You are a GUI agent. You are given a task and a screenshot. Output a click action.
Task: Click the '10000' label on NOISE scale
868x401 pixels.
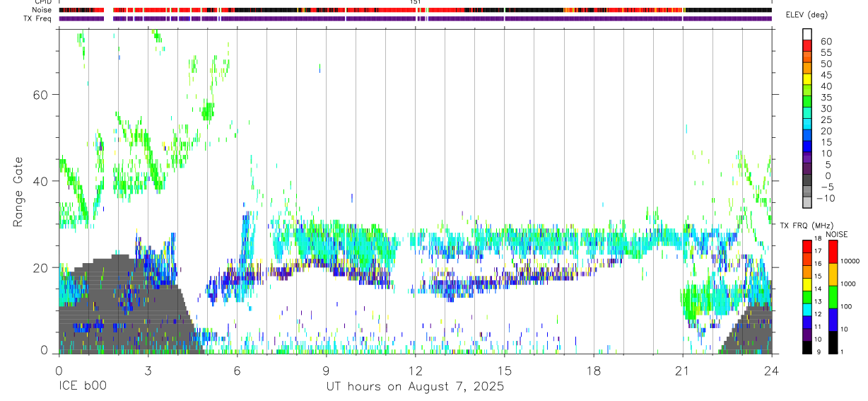coord(850,261)
